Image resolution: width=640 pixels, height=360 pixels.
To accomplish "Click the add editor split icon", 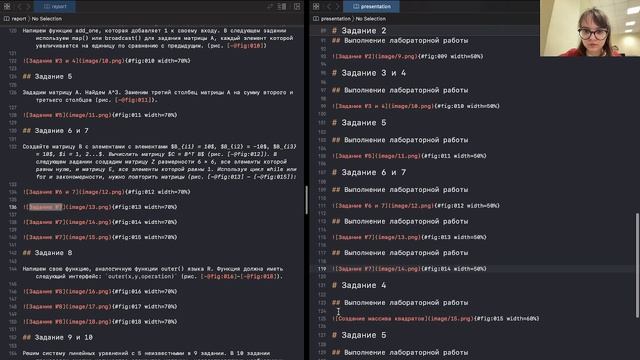I will [x=297, y=7].
